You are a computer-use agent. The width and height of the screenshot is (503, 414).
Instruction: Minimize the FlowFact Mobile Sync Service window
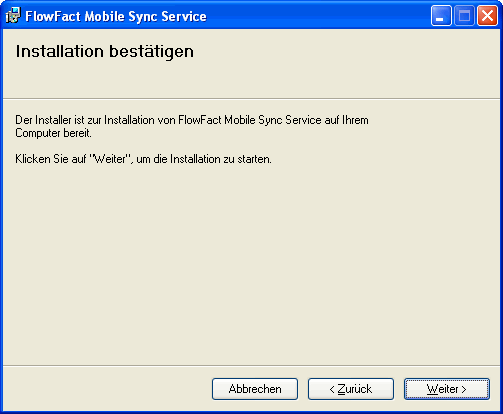point(441,15)
